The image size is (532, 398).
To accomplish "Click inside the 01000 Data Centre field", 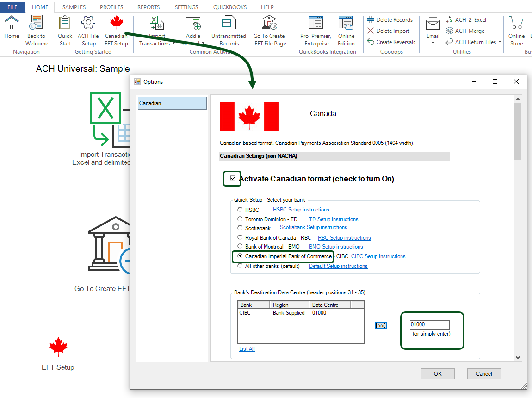I will [x=428, y=324].
